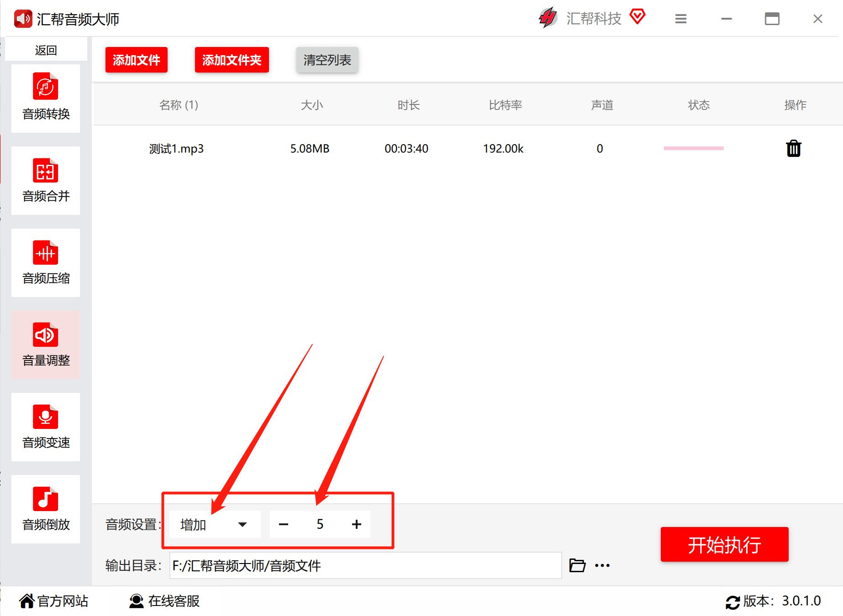Click the 汇帮音频大师 app speaker logo
This screenshot has height=616, width=843.
(x=23, y=19)
